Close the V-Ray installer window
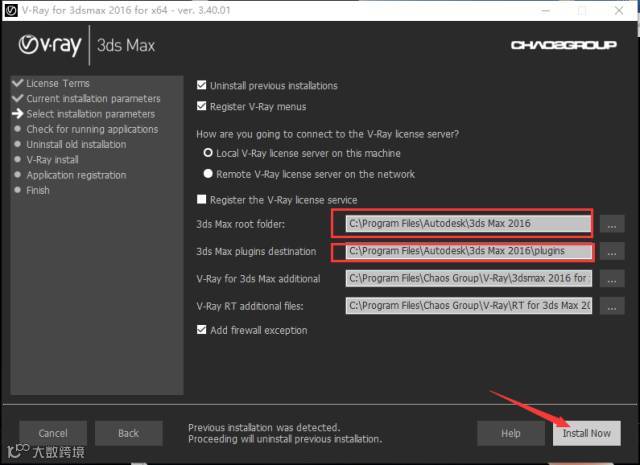Image resolution: width=640 pixels, height=465 pixels. (x=619, y=10)
